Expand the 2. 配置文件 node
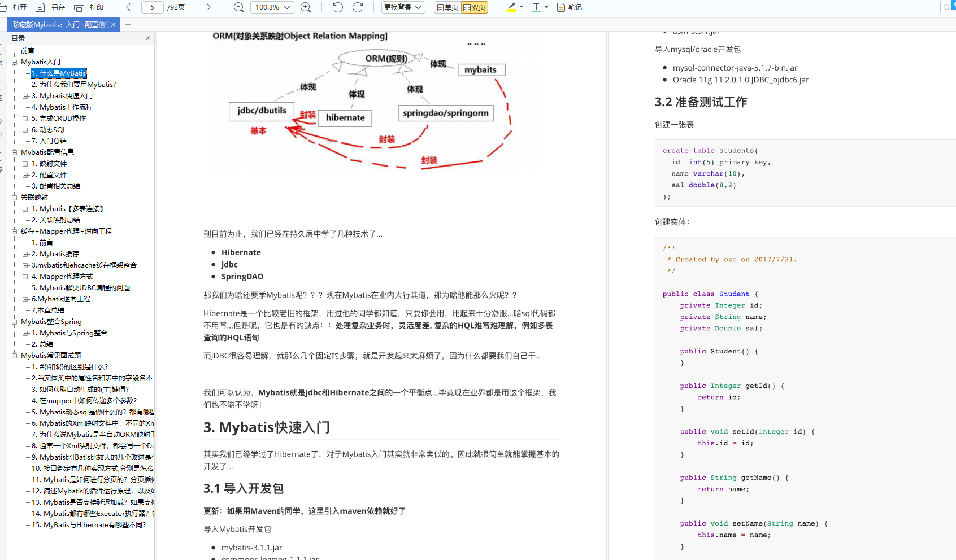Viewport: 956px width, 560px height. point(25,175)
